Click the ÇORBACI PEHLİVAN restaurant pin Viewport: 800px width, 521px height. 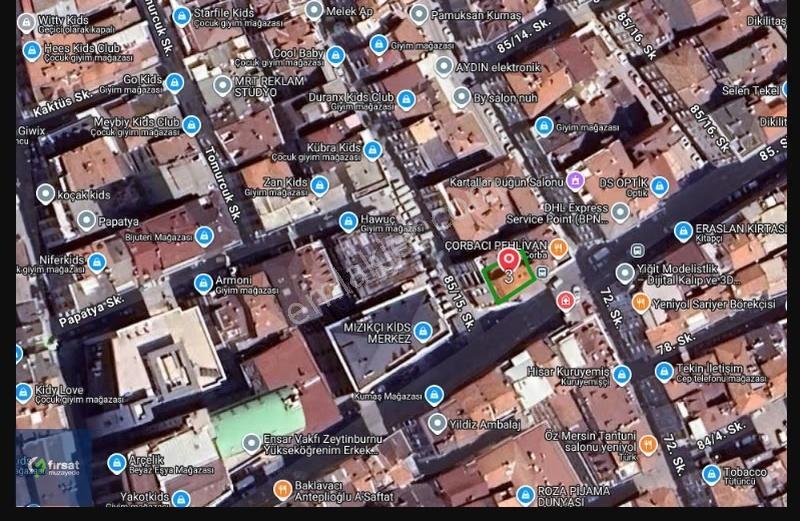pos(559,249)
